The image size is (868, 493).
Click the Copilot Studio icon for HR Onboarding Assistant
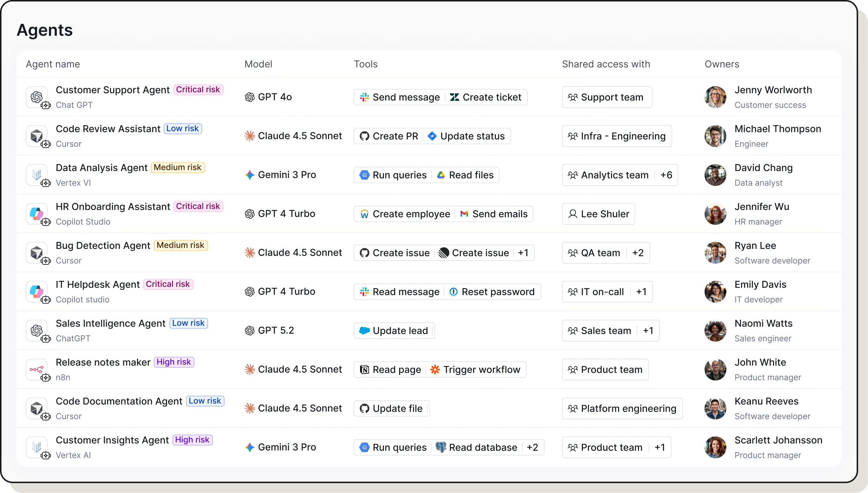37,214
